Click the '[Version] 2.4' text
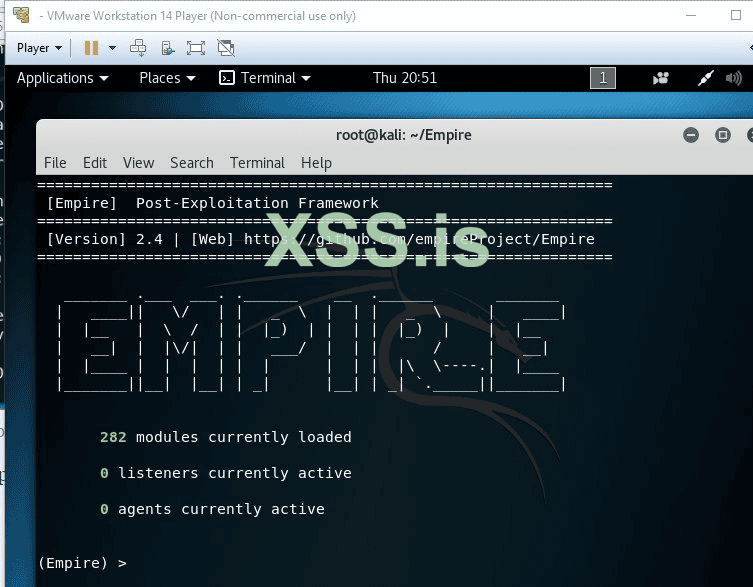Screen dimensions: 753x587 click(x=105, y=239)
